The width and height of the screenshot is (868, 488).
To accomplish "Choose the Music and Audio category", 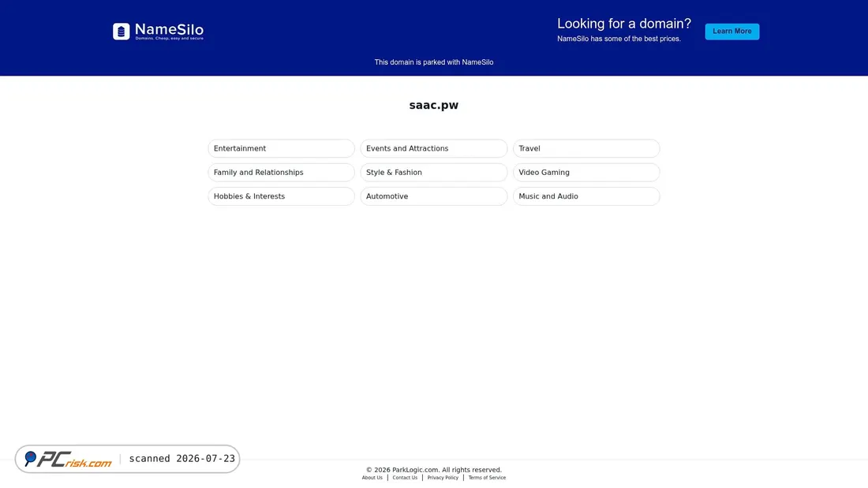I will pos(586,196).
